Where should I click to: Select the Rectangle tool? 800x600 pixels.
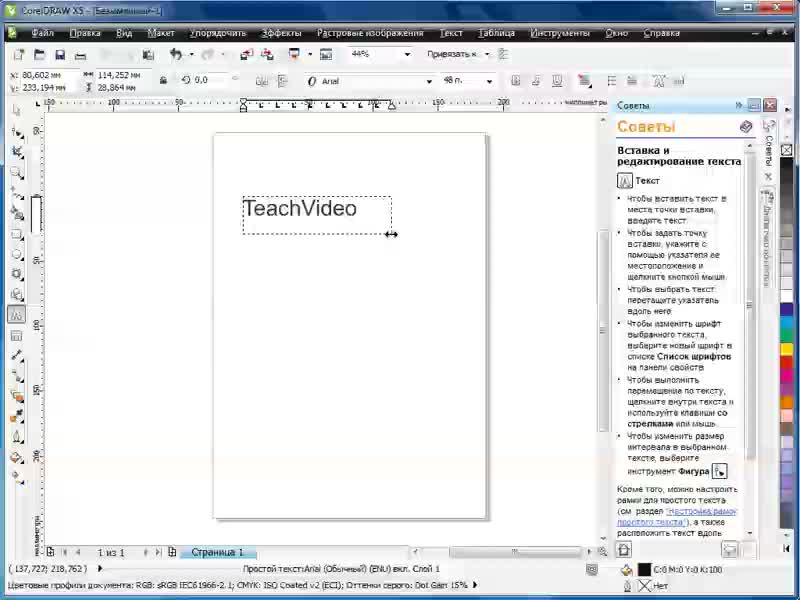point(17,234)
